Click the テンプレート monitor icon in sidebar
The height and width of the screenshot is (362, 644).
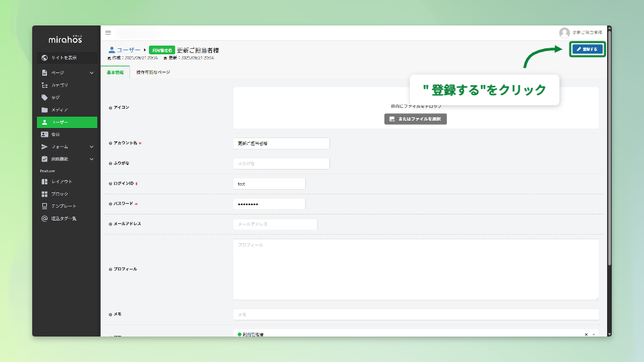coord(44,206)
